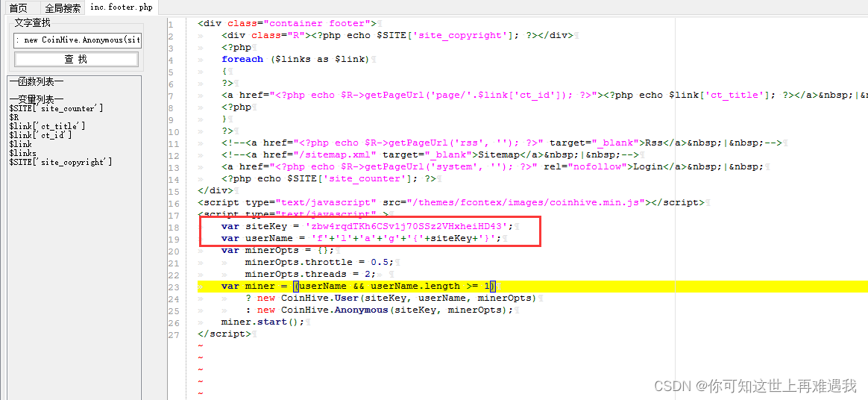Click container footer class on line 1

(321, 23)
